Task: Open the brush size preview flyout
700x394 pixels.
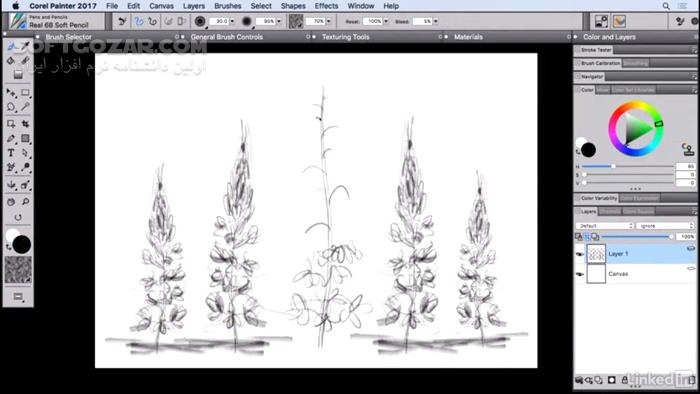Action: [x=200, y=21]
